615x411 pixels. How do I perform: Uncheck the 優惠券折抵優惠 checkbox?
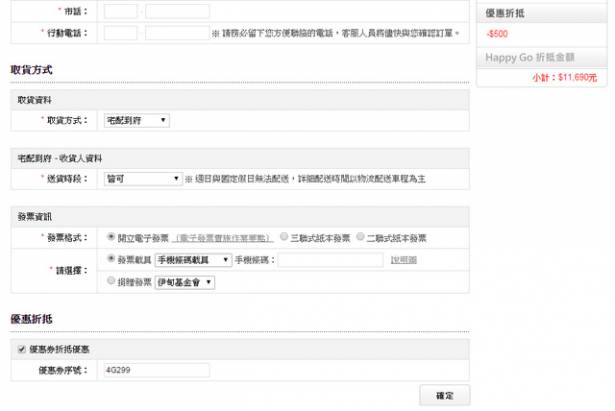[22, 349]
